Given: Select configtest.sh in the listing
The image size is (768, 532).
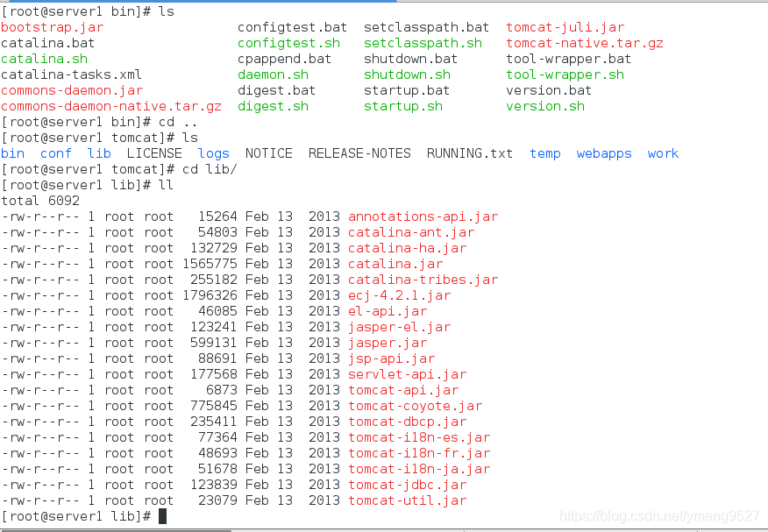Looking at the screenshot, I should (289, 43).
